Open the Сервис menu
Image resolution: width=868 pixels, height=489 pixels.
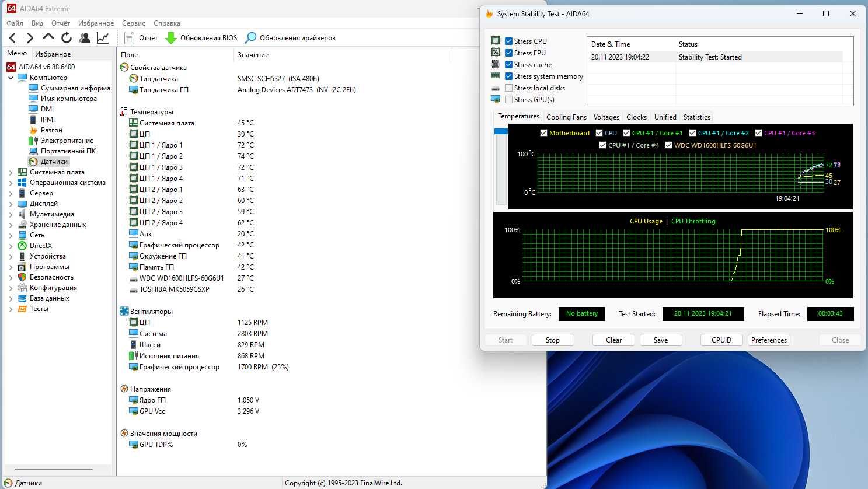[x=134, y=23]
